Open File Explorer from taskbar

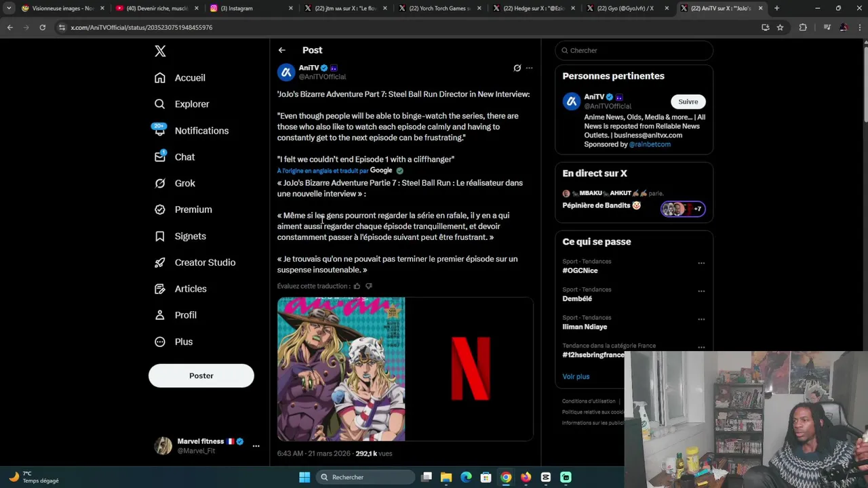(446, 477)
